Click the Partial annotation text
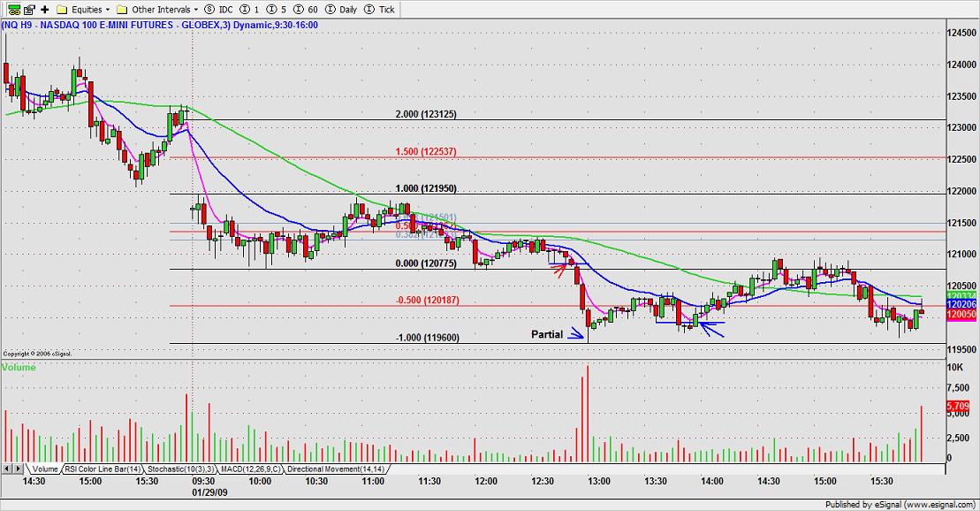 tap(547, 334)
